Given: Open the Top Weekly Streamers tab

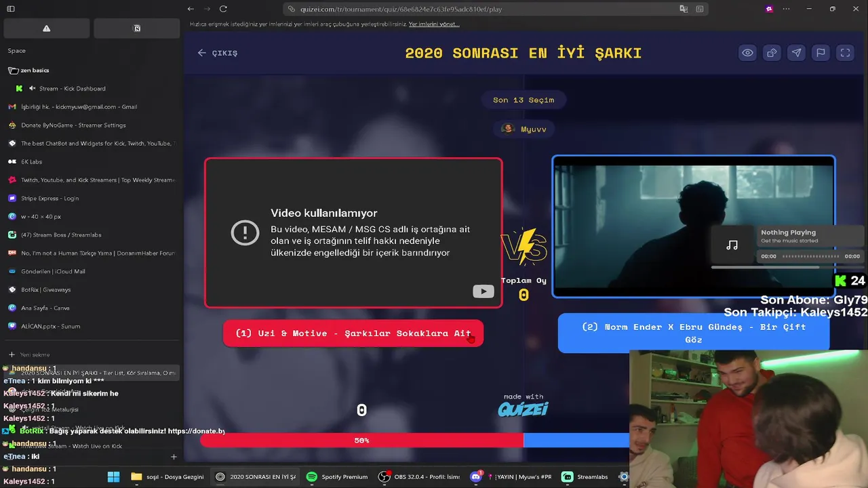Looking at the screenshot, I should (92, 180).
